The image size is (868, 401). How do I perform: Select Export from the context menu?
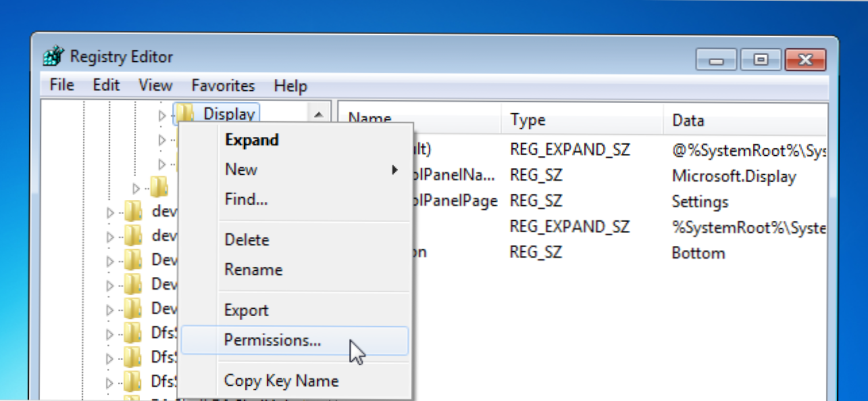(x=246, y=310)
